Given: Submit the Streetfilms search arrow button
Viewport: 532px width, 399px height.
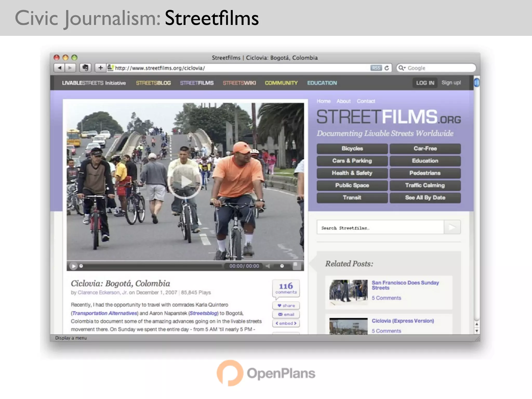Looking at the screenshot, I should pos(452,227).
